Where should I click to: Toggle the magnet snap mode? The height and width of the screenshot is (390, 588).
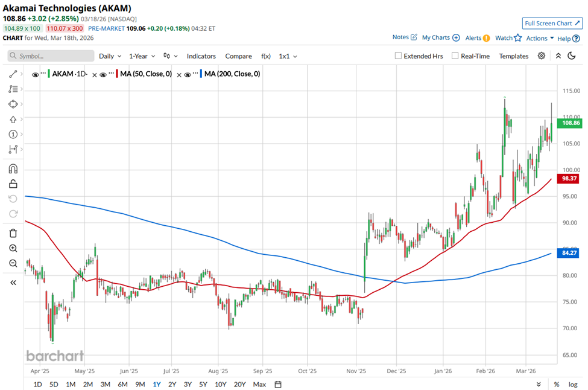click(13, 169)
